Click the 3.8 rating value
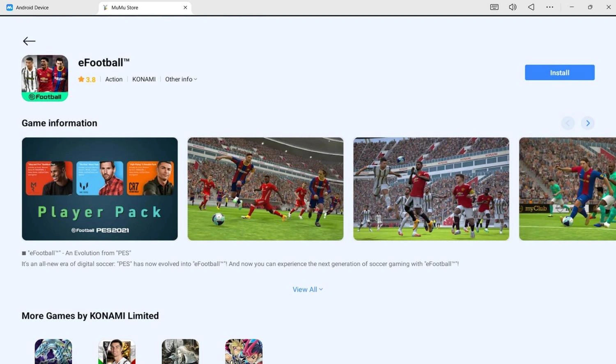 (91, 80)
